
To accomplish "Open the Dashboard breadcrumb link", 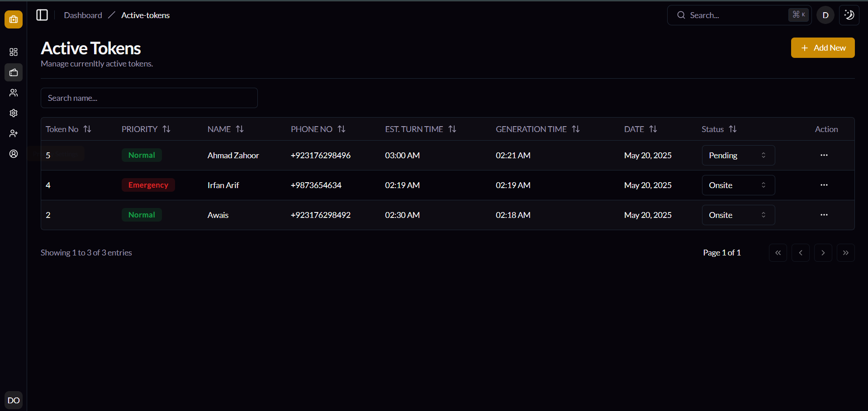I will tap(83, 15).
